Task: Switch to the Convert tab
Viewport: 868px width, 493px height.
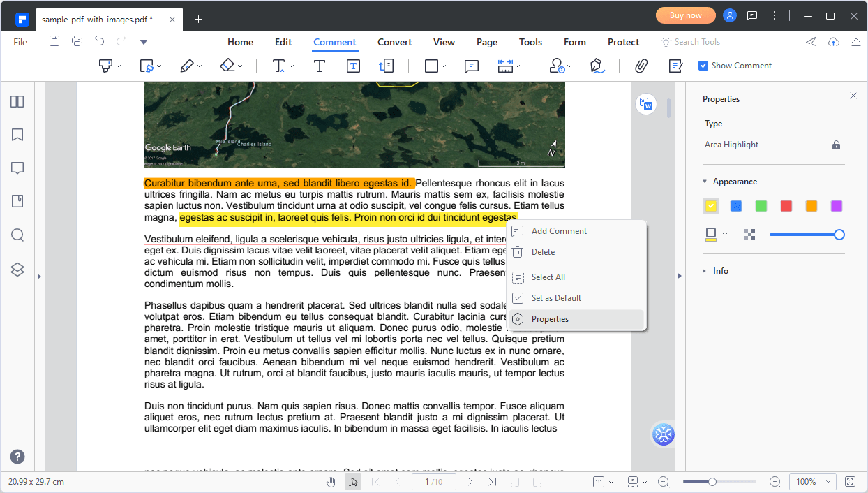Action: tap(395, 42)
